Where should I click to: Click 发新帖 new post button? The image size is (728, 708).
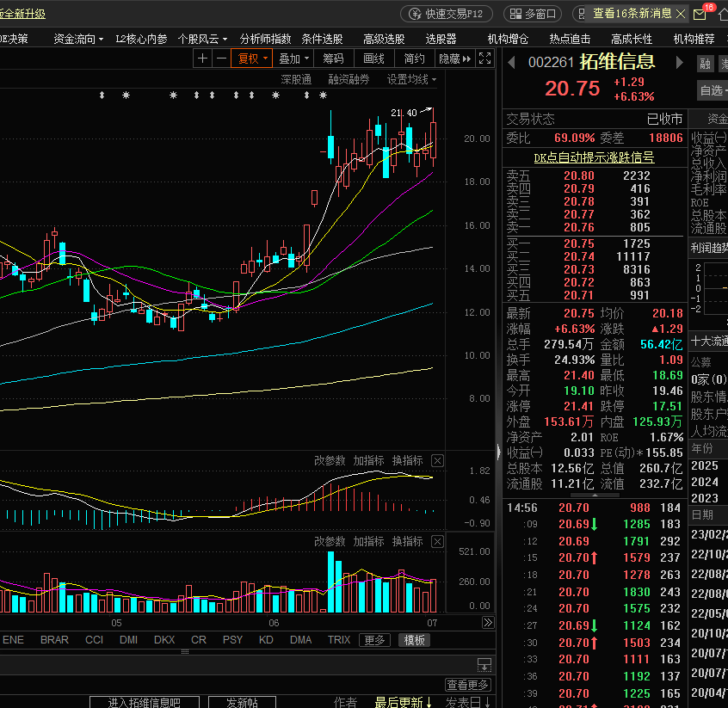point(242,702)
